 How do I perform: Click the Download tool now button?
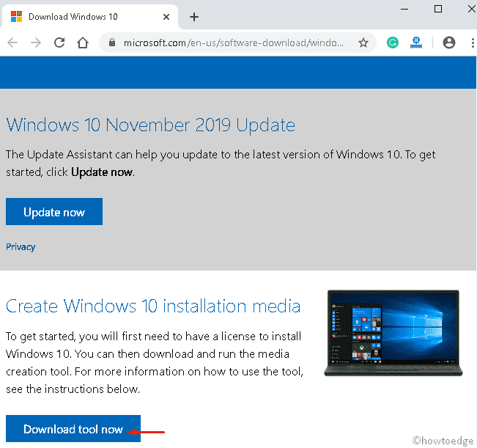[x=73, y=430]
